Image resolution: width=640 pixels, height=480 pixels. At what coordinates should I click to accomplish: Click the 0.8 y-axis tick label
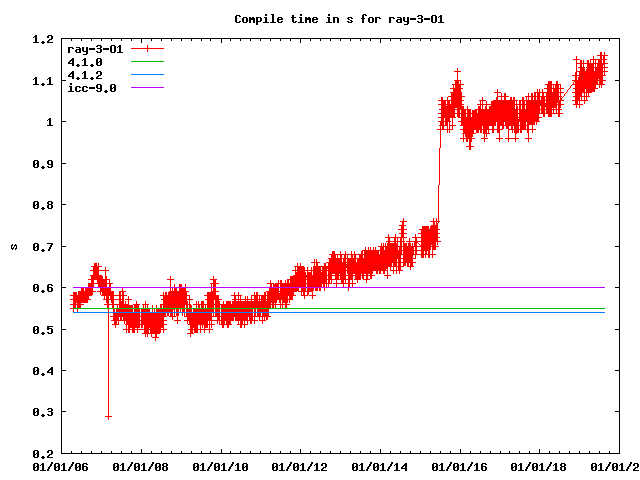[x=42, y=205]
